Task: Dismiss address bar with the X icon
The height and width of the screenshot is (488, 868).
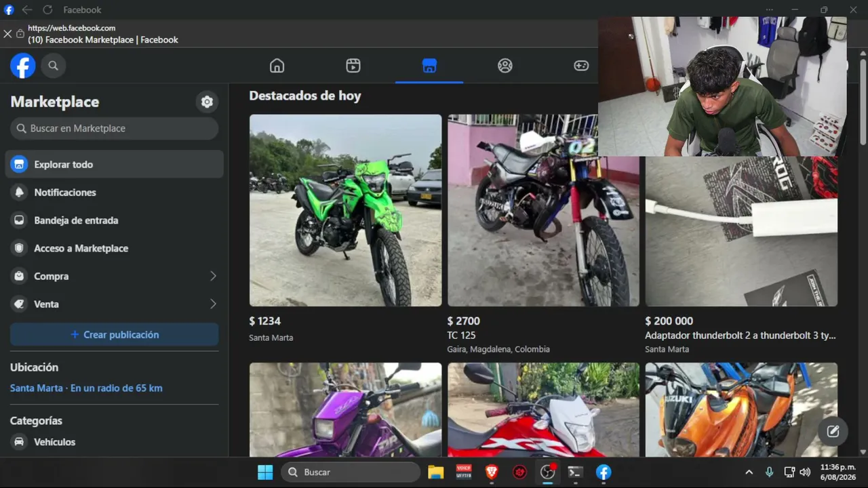Action: (7, 33)
